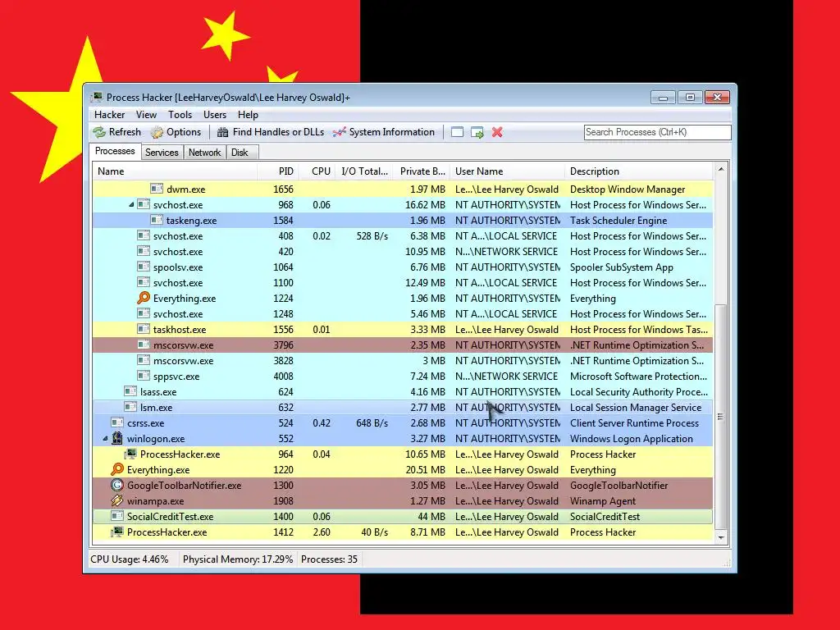Click Processes: 35 in status bar

click(x=329, y=559)
